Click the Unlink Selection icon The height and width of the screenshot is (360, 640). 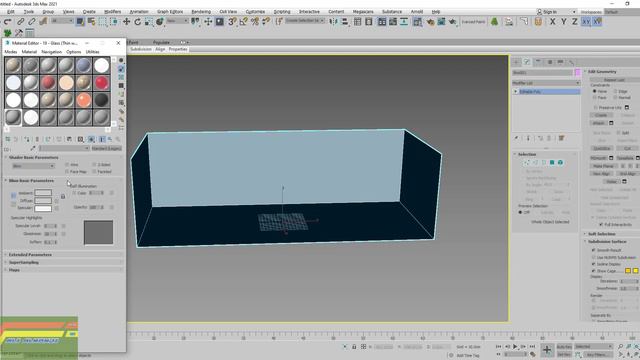31,21
